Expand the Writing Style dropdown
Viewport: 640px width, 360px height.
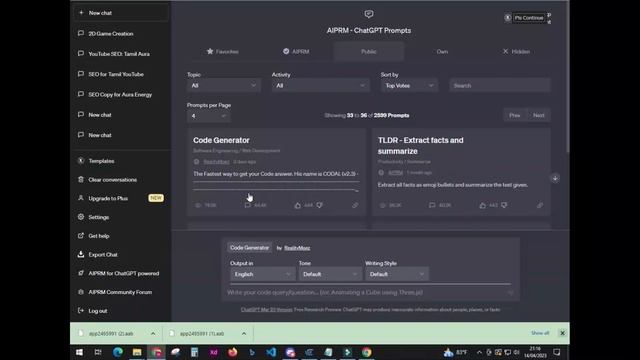(x=397, y=274)
